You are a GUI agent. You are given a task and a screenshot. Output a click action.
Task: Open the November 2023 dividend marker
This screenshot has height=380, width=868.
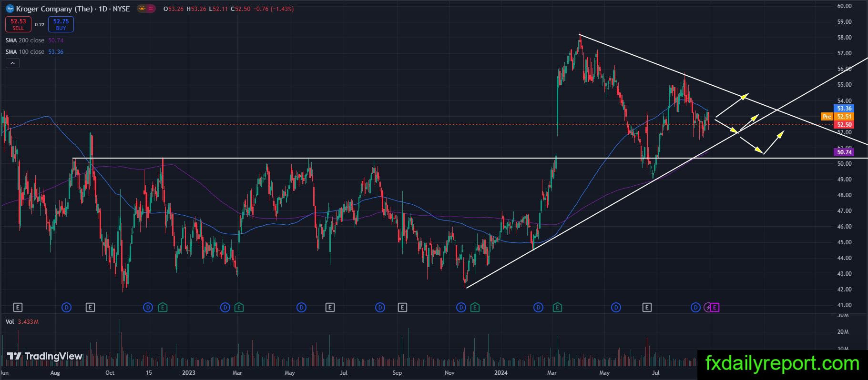click(461, 308)
